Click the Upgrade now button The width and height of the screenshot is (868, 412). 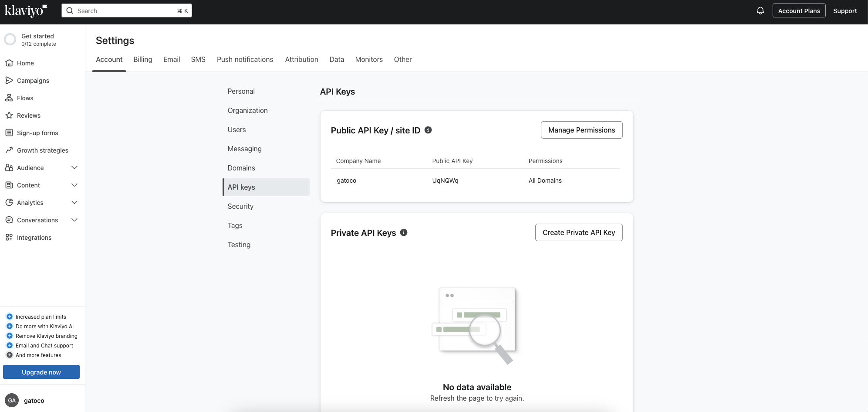[41, 372]
